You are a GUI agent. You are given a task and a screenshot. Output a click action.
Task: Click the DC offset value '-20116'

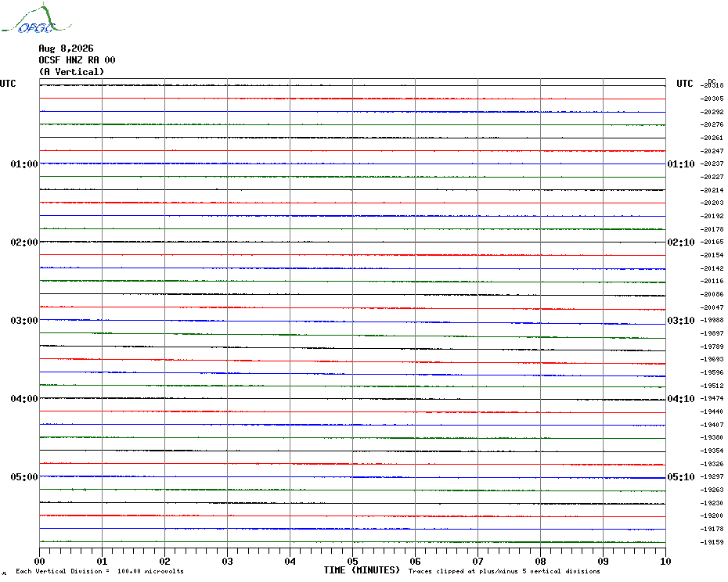[x=712, y=281]
